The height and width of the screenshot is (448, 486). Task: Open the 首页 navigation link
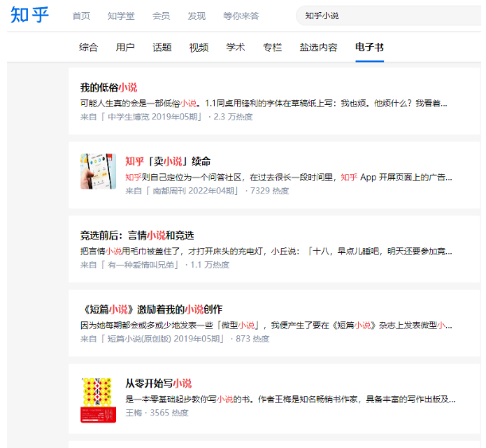81,16
